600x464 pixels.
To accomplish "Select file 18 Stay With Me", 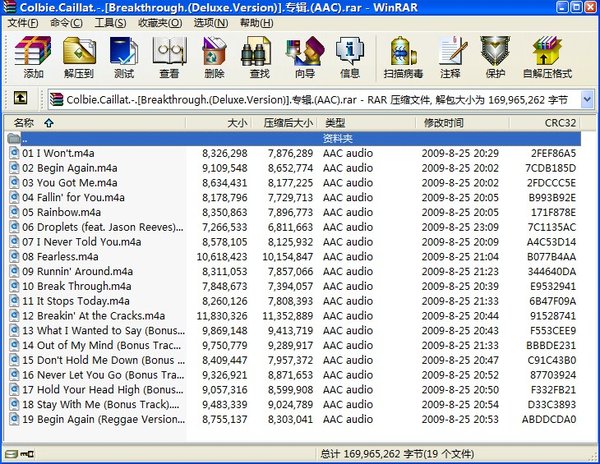I will coord(100,404).
